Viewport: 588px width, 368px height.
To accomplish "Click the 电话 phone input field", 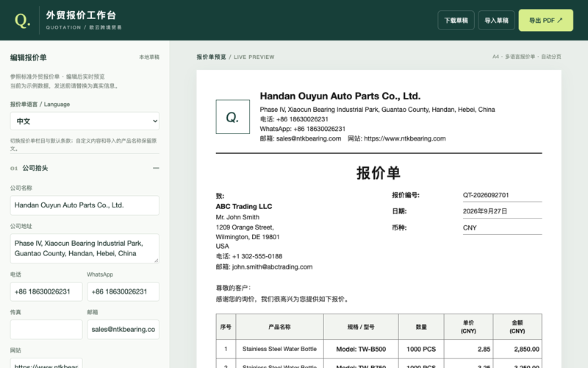I will 46,291.
